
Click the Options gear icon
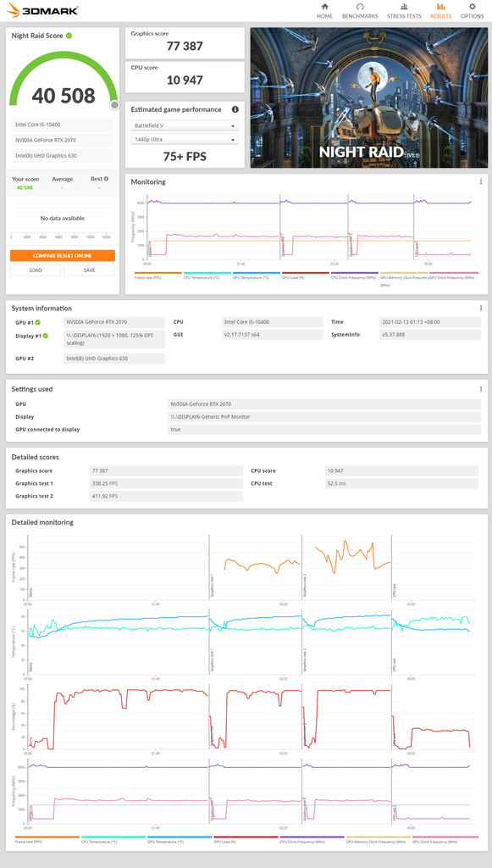472,7
